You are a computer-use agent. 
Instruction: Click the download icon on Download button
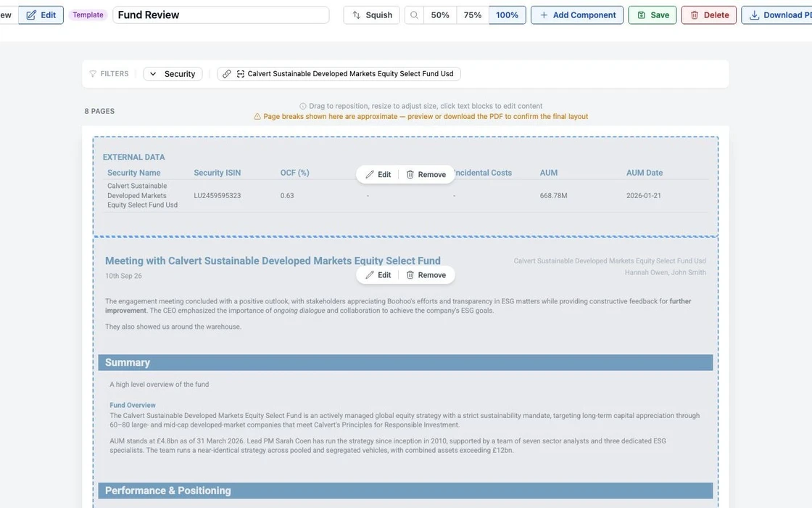pos(755,15)
